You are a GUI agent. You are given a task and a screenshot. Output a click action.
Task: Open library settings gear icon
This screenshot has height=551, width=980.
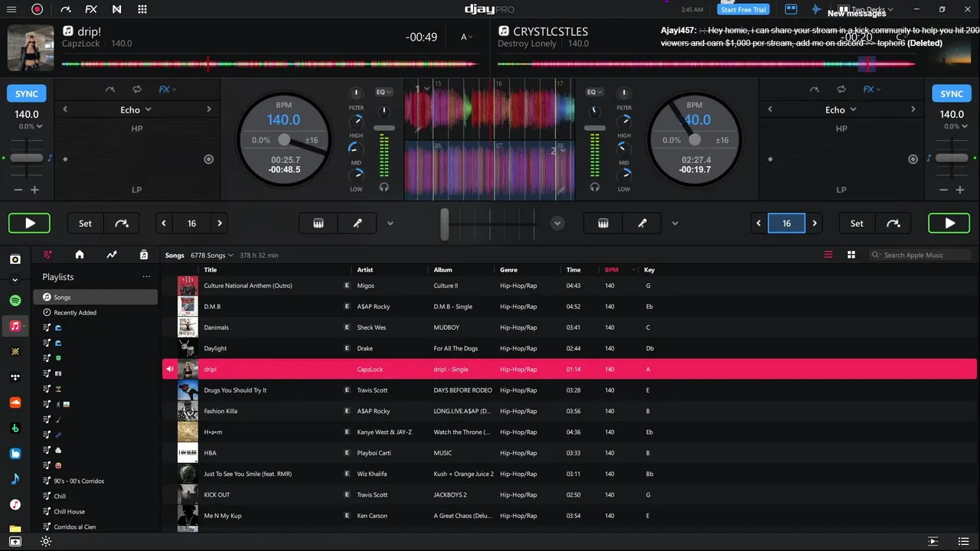pos(46,542)
